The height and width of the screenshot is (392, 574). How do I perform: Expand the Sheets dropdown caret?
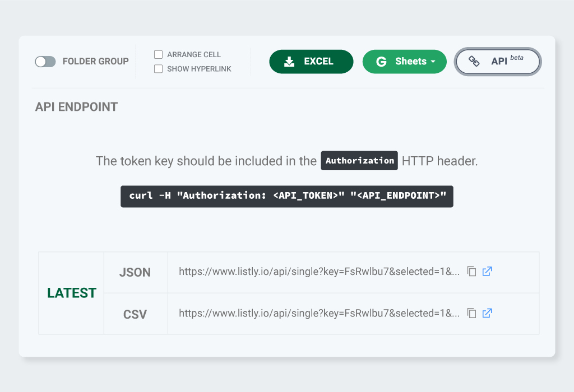click(x=433, y=62)
